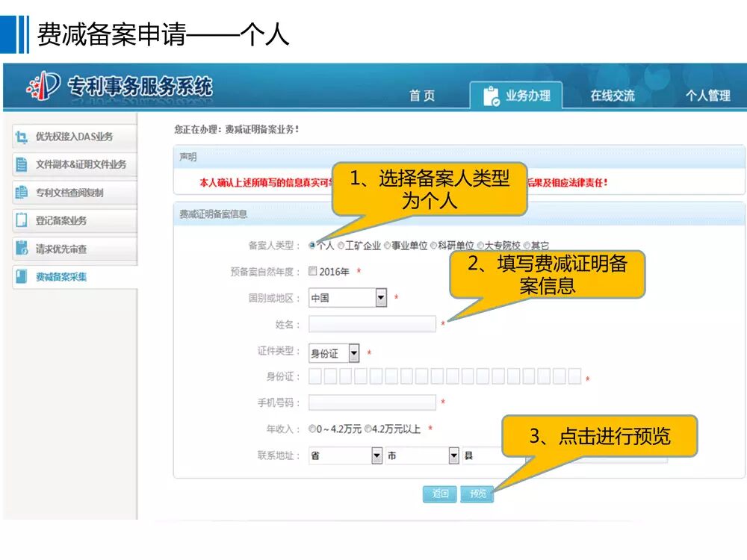Go to 首页 tab

click(422, 96)
